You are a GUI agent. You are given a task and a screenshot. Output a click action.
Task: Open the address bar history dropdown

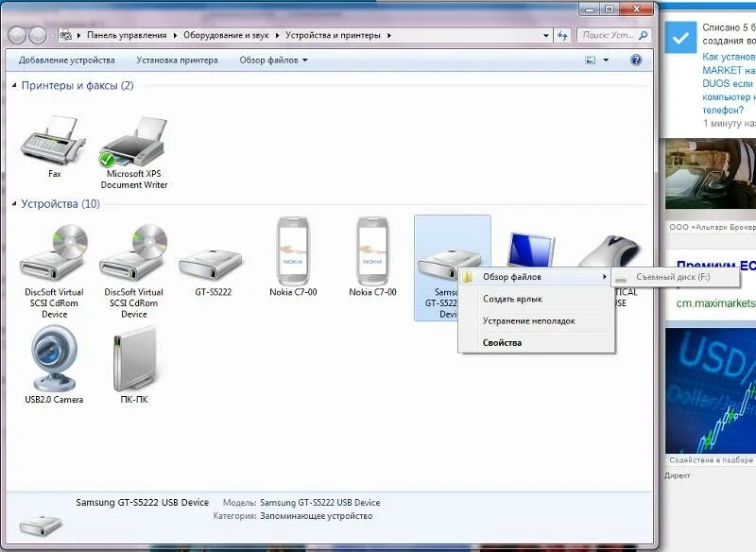pos(546,35)
